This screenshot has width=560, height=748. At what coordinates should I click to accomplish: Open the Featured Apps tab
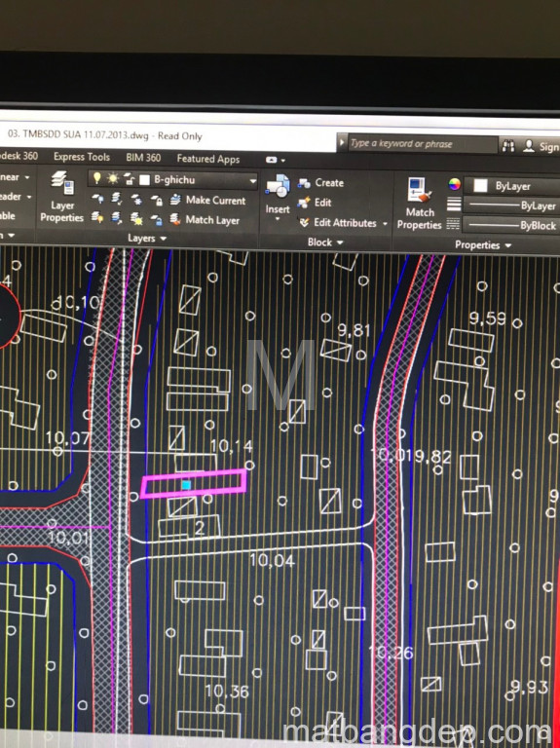pyautogui.click(x=208, y=159)
